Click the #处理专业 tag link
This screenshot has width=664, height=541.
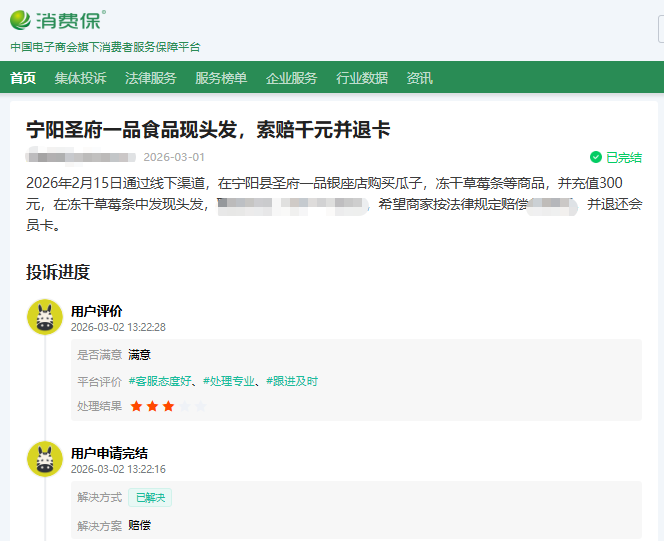point(230,381)
